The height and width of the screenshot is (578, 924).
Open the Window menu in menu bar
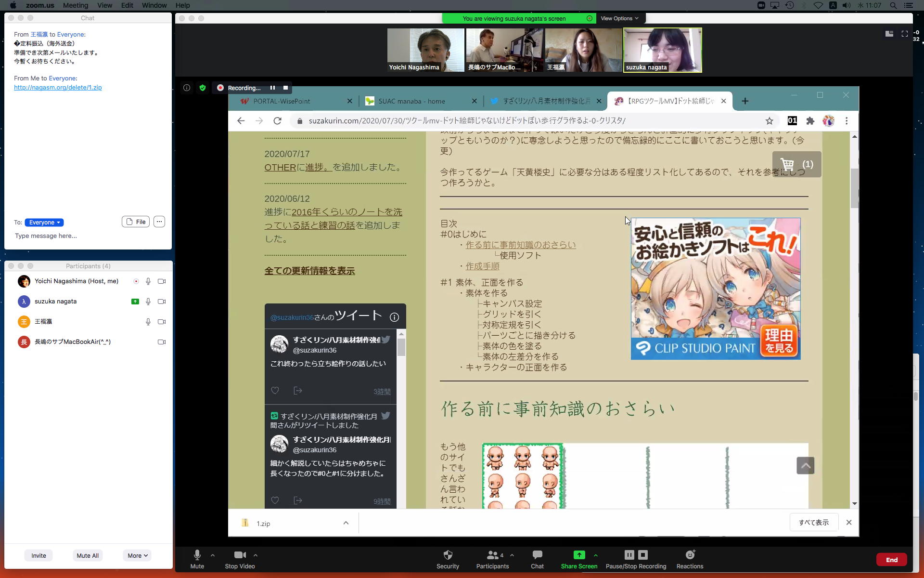[154, 5]
